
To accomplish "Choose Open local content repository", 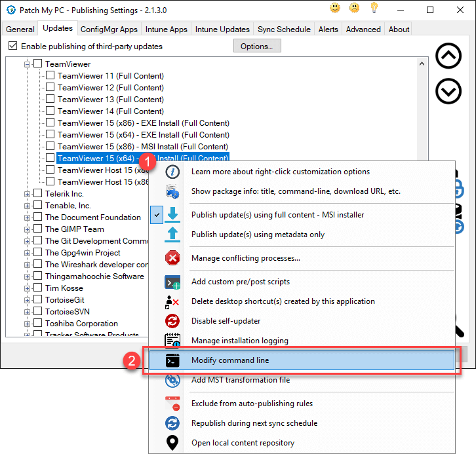I will [302, 443].
